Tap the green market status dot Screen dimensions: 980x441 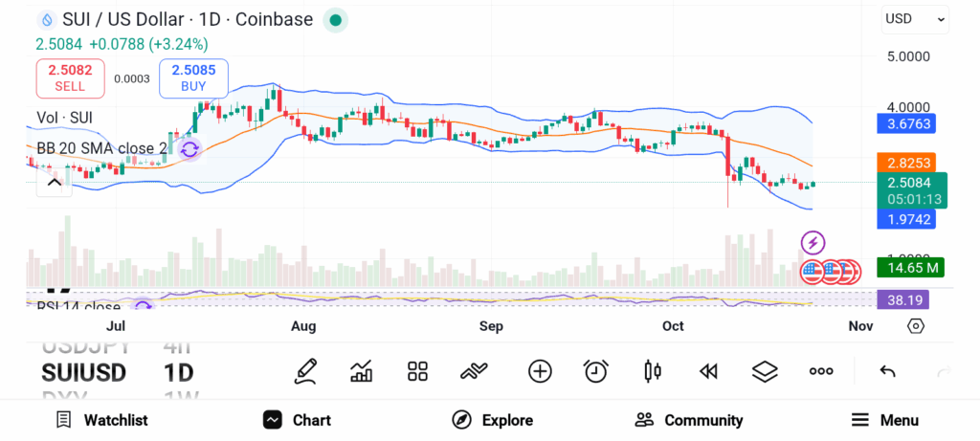[334, 19]
